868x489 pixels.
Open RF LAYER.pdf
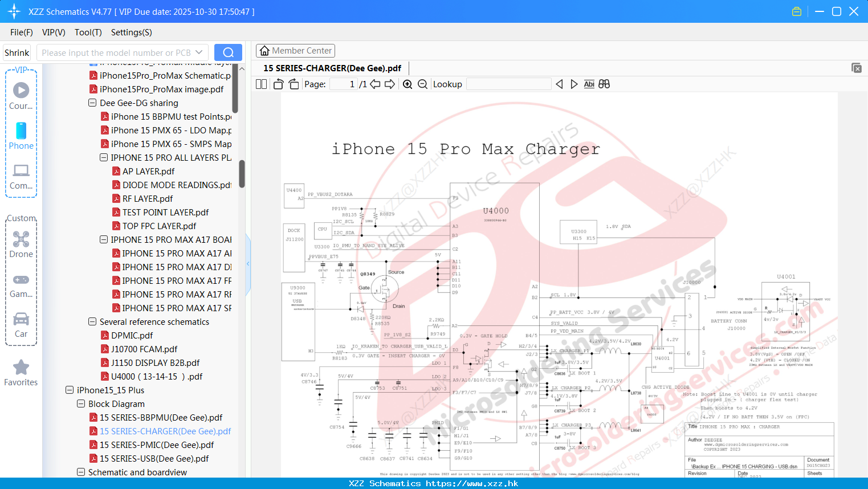point(142,199)
